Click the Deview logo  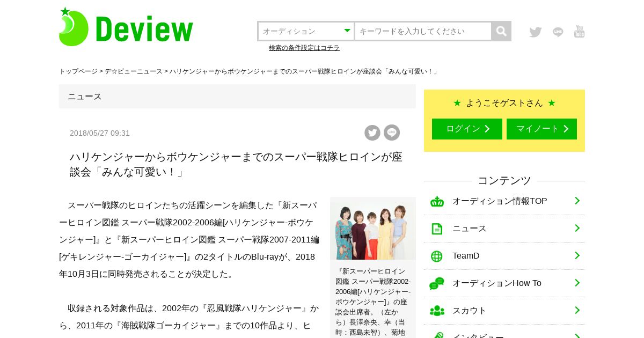pyautogui.click(x=126, y=27)
